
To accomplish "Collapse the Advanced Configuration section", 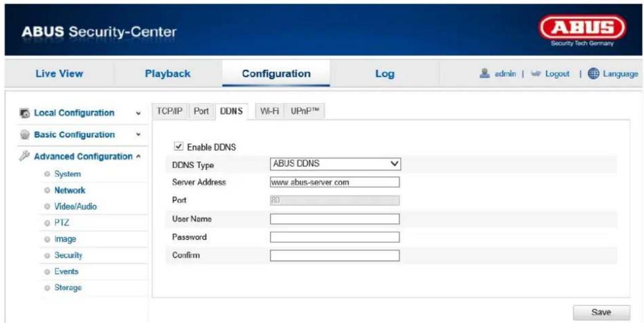I will 139,156.
